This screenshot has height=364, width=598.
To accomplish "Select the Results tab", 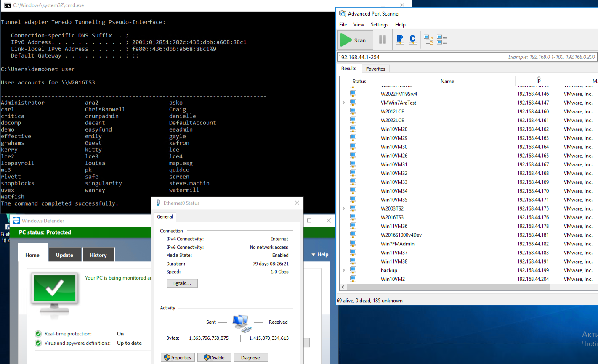I will point(349,69).
